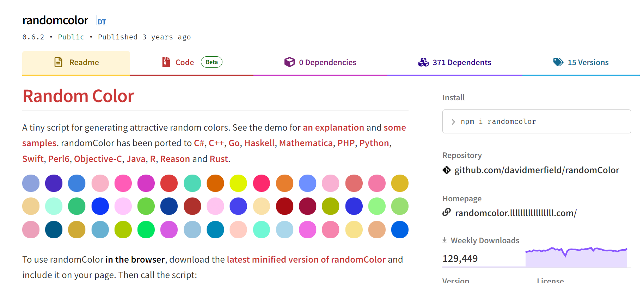Click the yellow-green color dot in first row
The height and width of the screenshot is (283, 644).
coord(238,183)
